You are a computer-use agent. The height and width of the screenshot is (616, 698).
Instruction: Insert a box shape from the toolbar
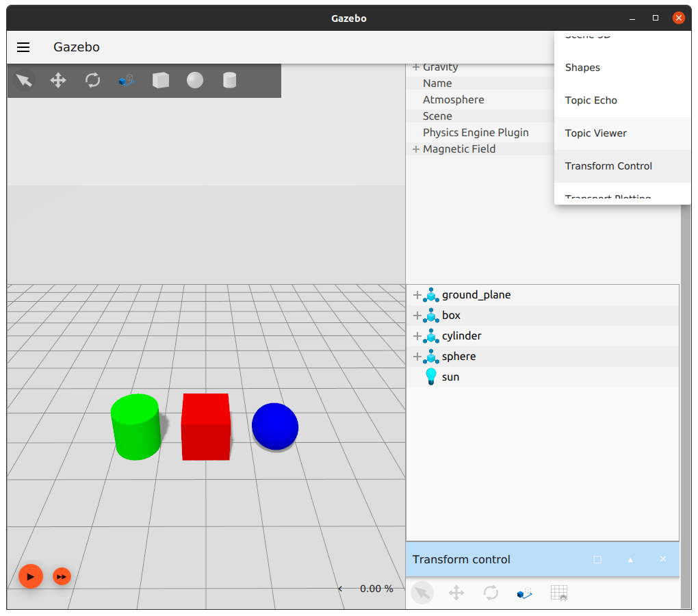pos(161,81)
